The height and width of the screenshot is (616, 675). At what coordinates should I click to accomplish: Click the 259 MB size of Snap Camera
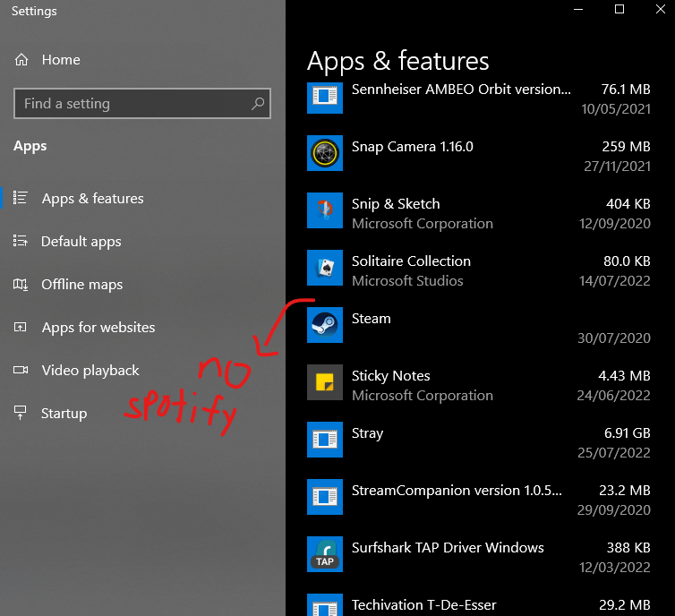[626, 146]
